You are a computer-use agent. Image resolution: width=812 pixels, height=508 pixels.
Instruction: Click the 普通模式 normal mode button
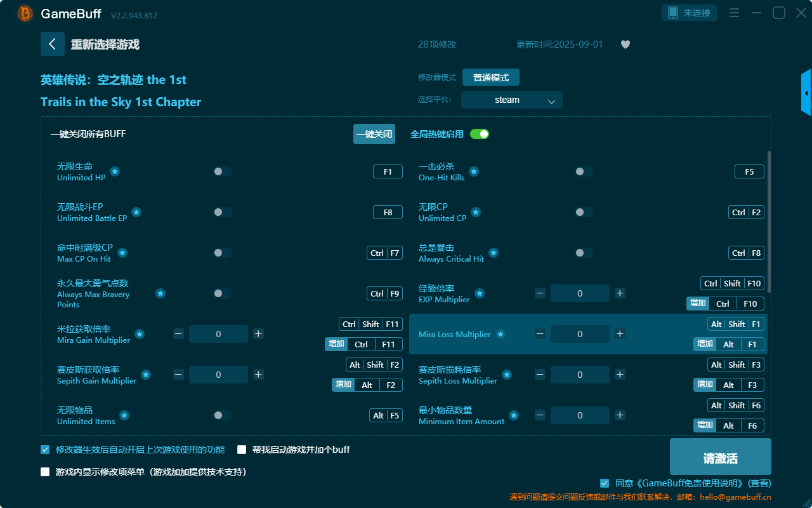click(491, 77)
